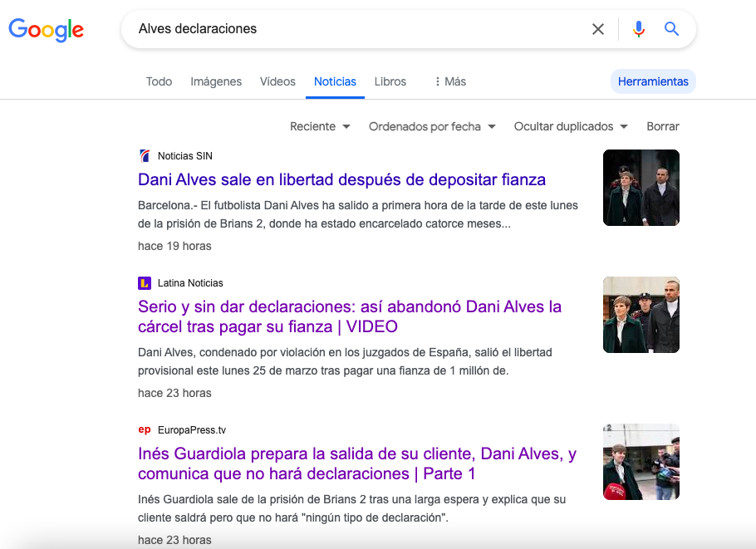Screen dimensions: 756x549
Task: Open the Ordenados por fecha dropdown
Action: [x=432, y=126]
